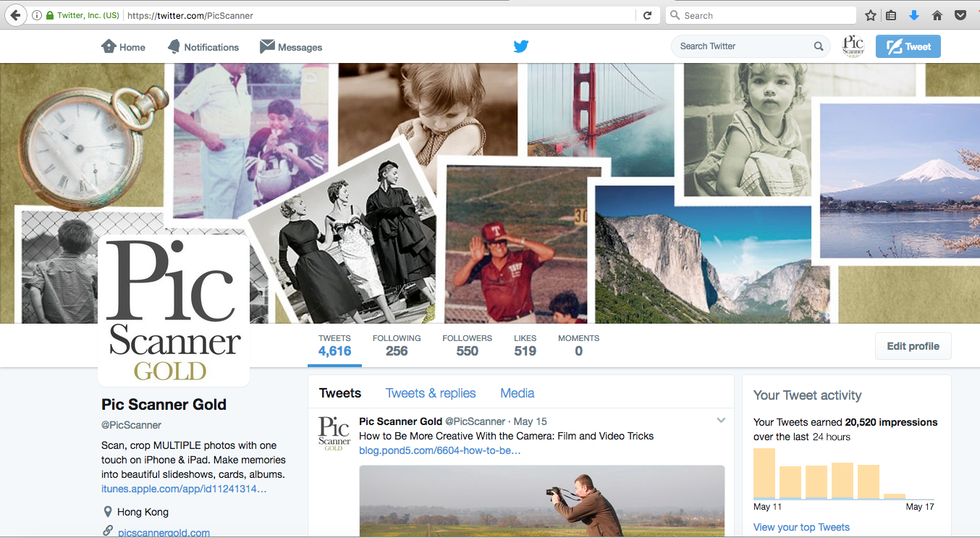Open the Likes 519 list

pos(525,346)
